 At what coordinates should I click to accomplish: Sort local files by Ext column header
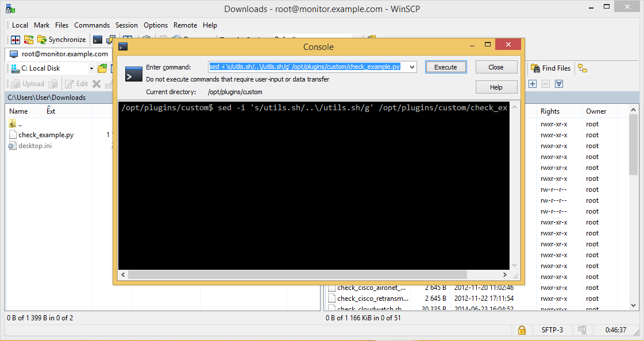[51, 111]
